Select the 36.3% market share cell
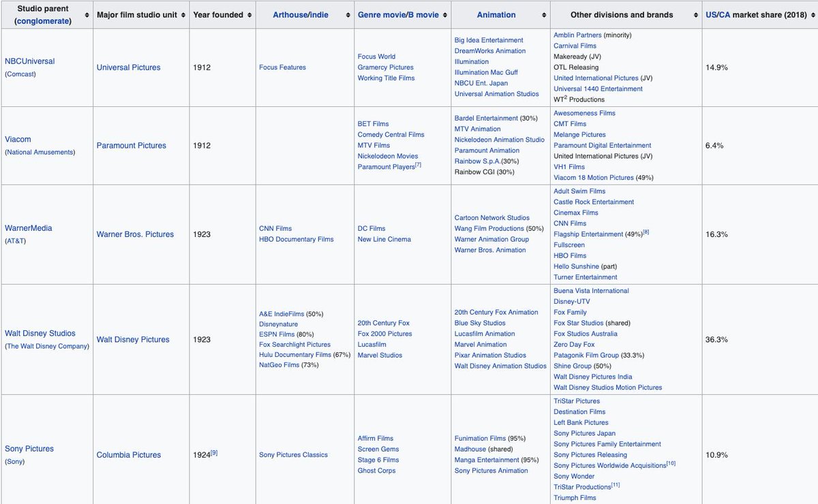818x504 pixels. [759, 339]
